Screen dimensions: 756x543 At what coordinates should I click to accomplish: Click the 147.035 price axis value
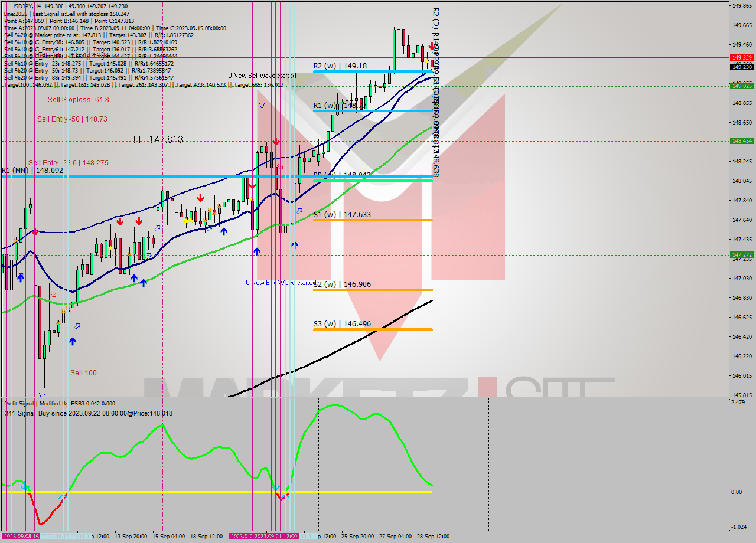coord(741,278)
